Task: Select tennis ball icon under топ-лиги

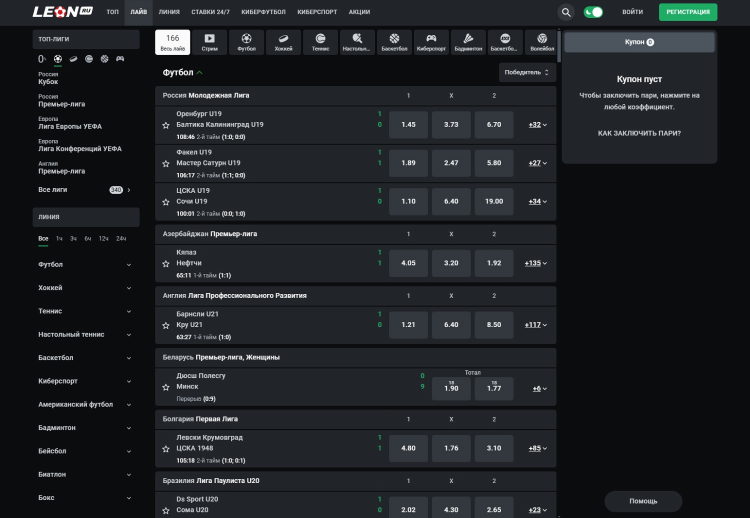Action: point(89,59)
